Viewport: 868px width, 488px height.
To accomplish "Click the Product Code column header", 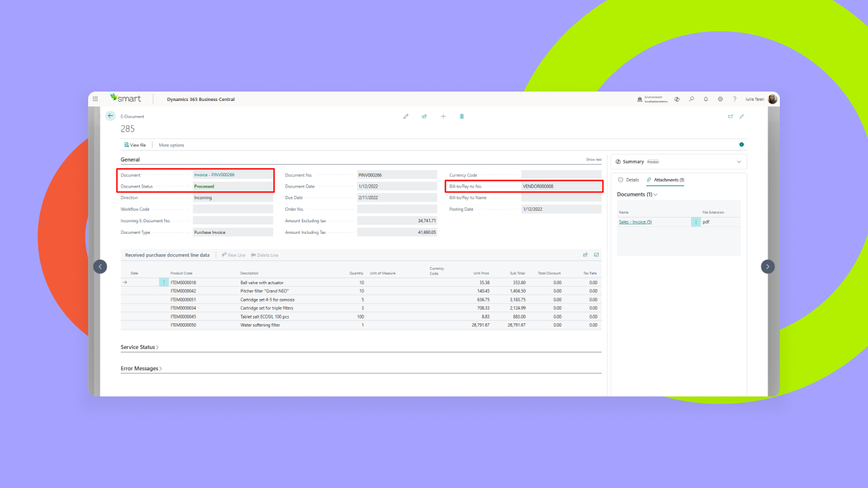I will pyautogui.click(x=181, y=273).
